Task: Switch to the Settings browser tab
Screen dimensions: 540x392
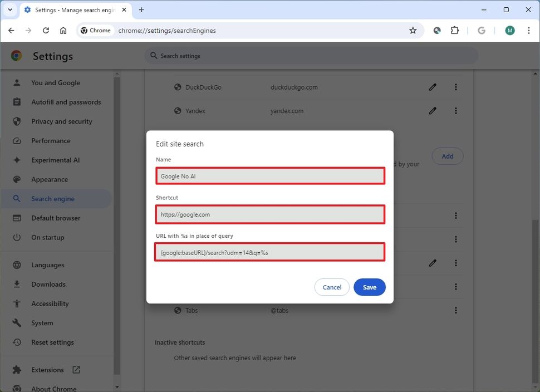Action: tap(72, 9)
